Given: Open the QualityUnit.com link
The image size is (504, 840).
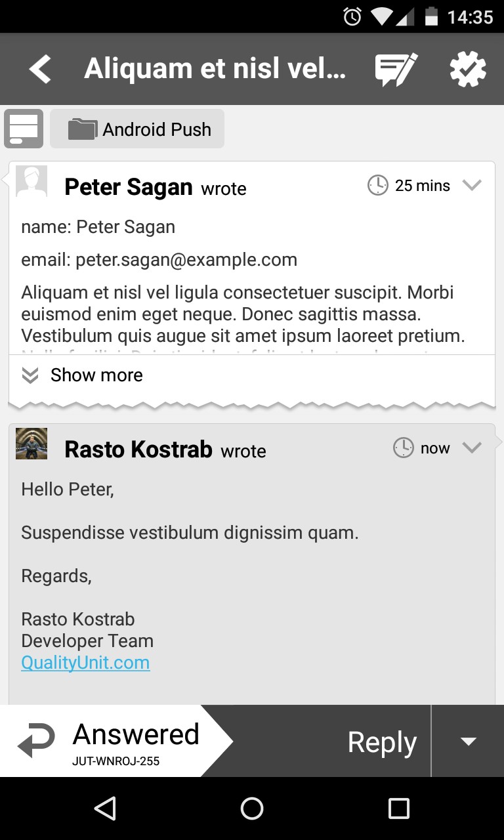Looking at the screenshot, I should [85, 663].
